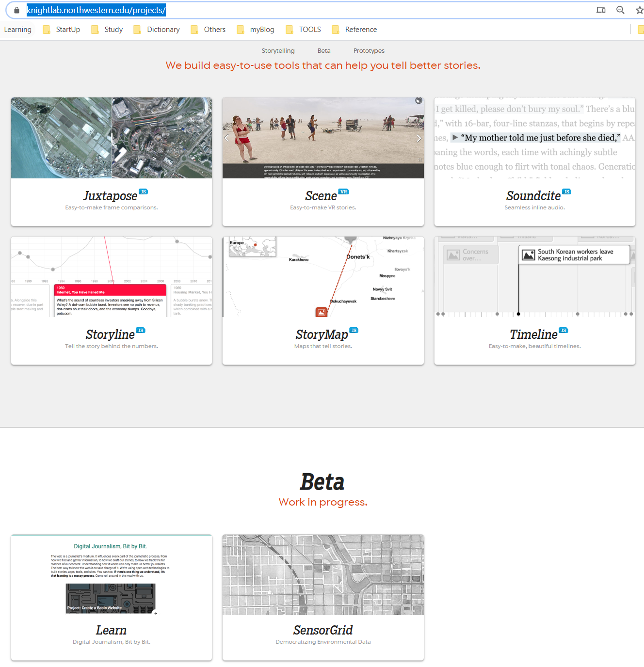Open StoryMap project title

322,334
